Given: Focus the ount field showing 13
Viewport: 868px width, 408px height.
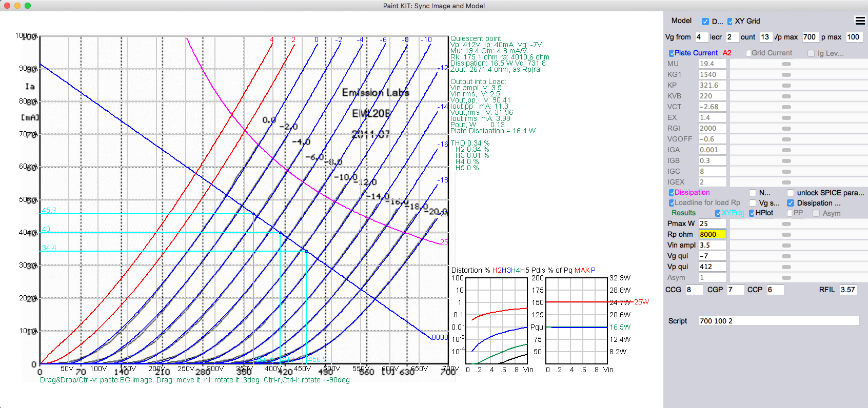Looking at the screenshot, I should coord(765,37).
